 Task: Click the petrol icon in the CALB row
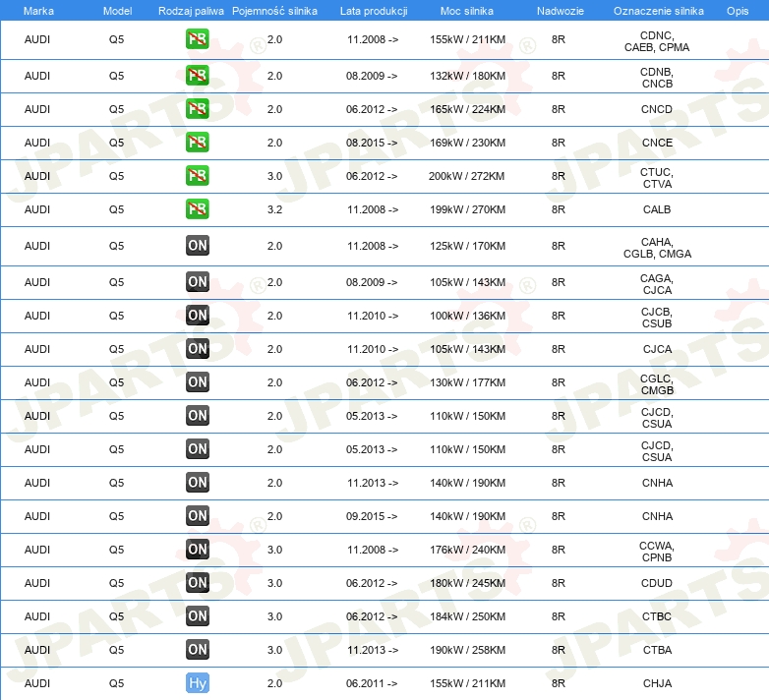[x=198, y=209]
